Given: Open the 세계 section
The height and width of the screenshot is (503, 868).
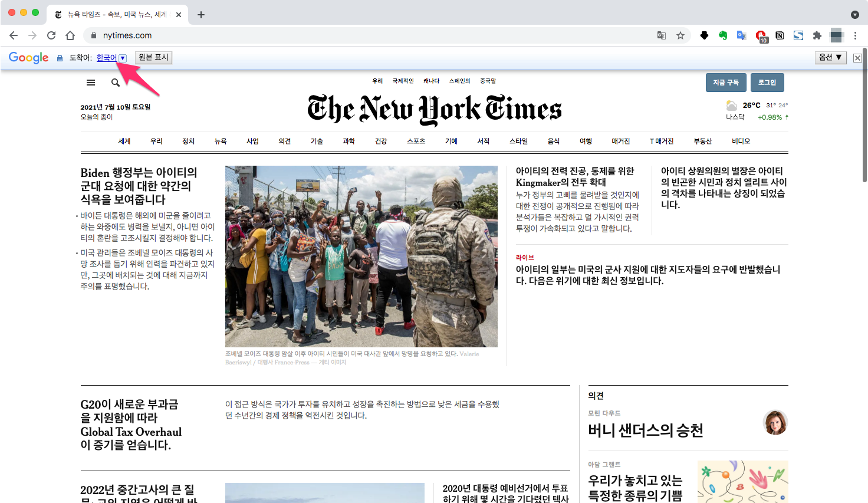Looking at the screenshot, I should (124, 141).
